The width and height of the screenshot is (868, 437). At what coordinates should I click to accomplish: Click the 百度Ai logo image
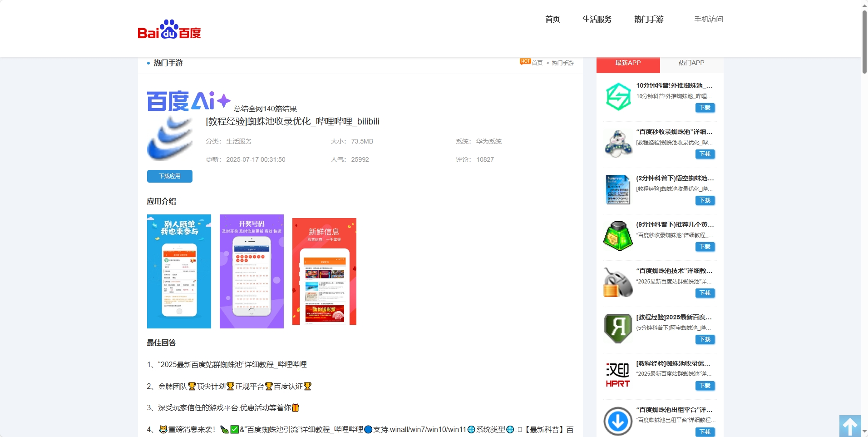point(189,101)
